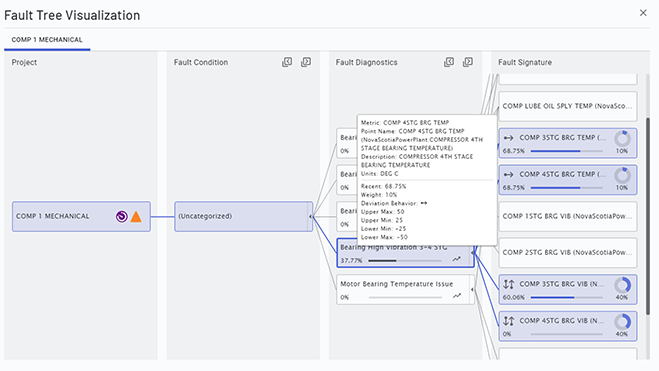This screenshot has width=659, height=371.
Task: Click the Fault Signature vertical scrollbar
Action: point(648,216)
